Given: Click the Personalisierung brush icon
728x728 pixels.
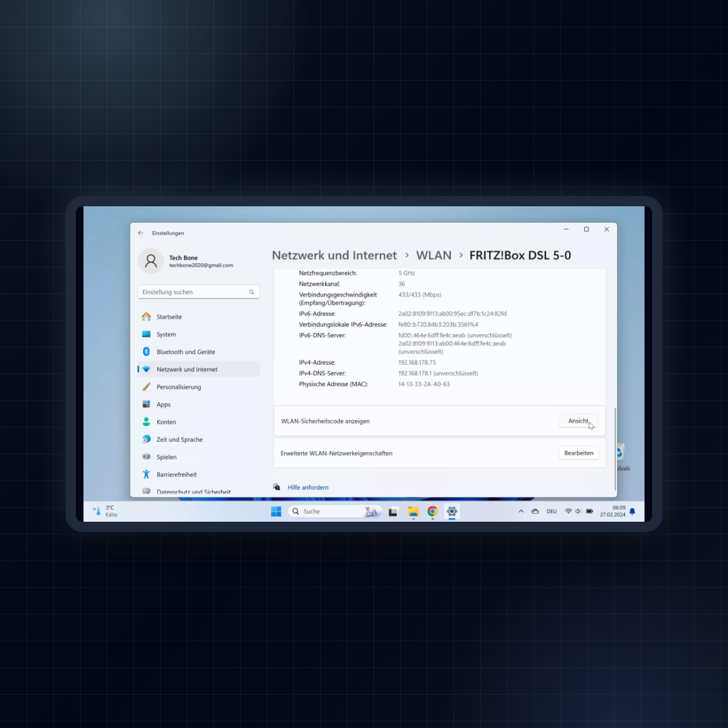Looking at the screenshot, I should (146, 387).
